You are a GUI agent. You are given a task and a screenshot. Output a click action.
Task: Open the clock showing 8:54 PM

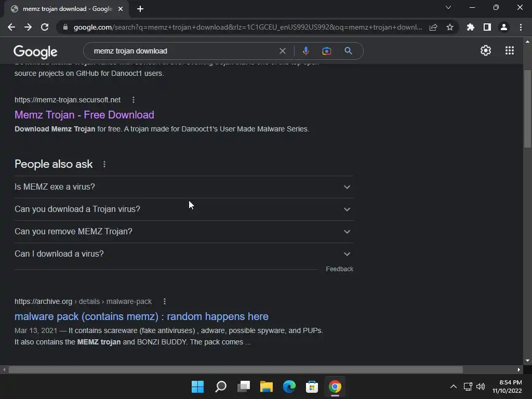[x=507, y=387]
